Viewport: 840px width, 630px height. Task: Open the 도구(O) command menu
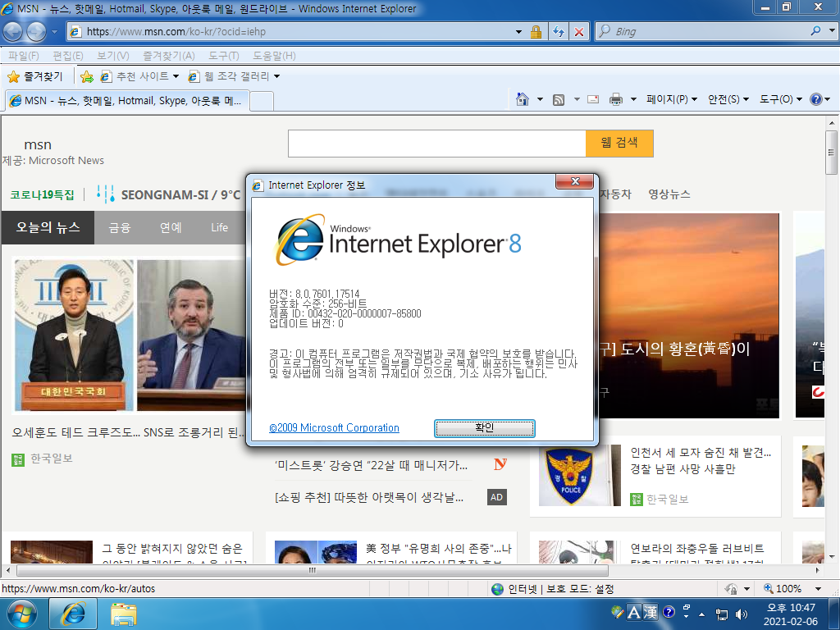pyautogui.click(x=781, y=99)
